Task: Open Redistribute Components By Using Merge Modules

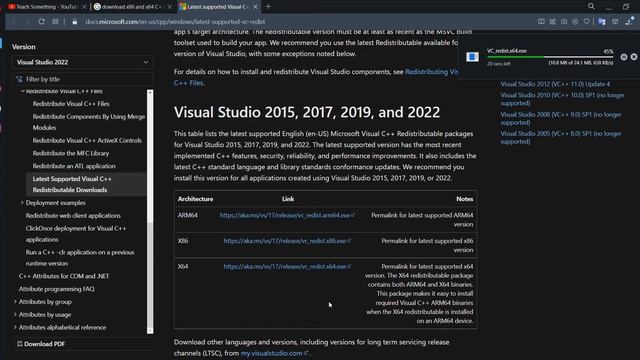Action: pyautogui.click(x=89, y=122)
